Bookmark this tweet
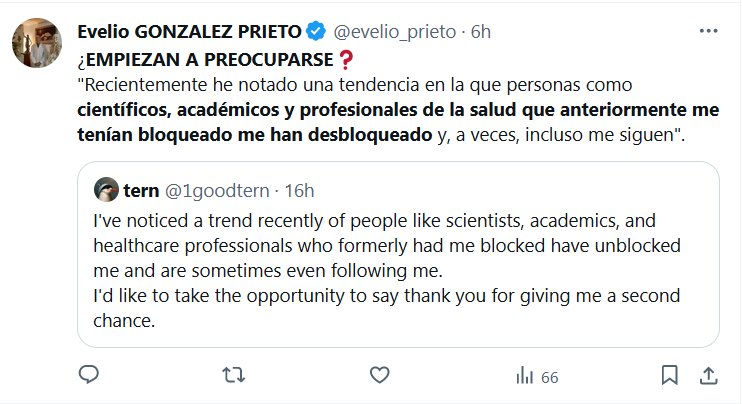This screenshot has height=404, width=742. (671, 376)
